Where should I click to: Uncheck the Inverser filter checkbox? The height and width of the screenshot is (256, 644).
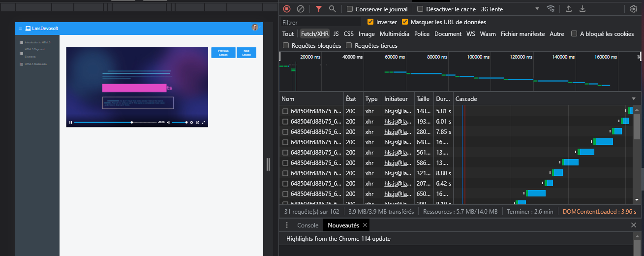click(x=370, y=22)
